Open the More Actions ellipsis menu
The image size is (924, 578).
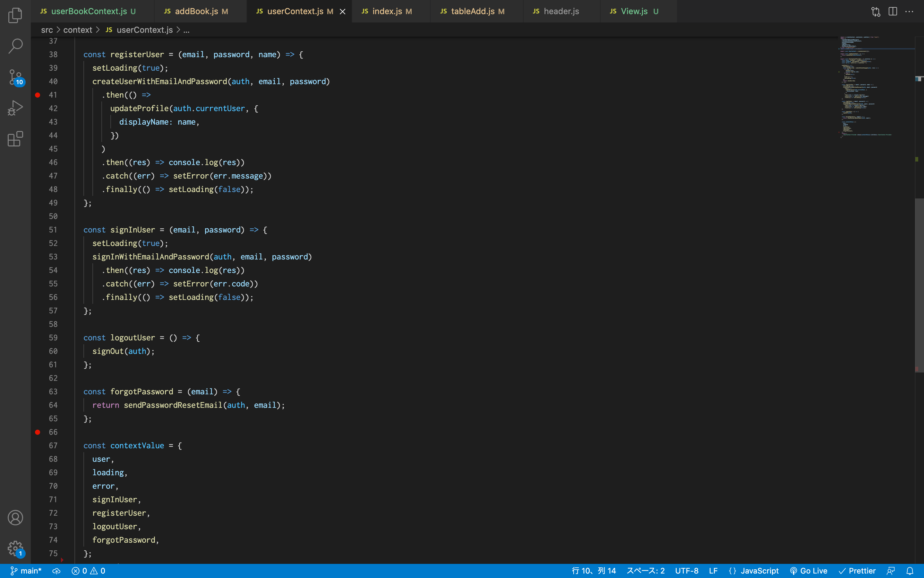point(909,12)
